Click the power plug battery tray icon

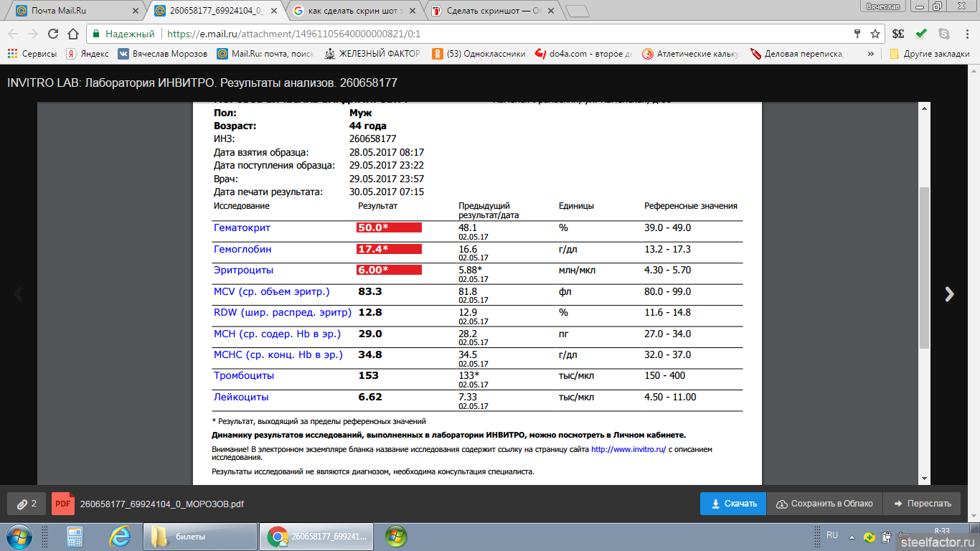pyautogui.click(x=887, y=537)
